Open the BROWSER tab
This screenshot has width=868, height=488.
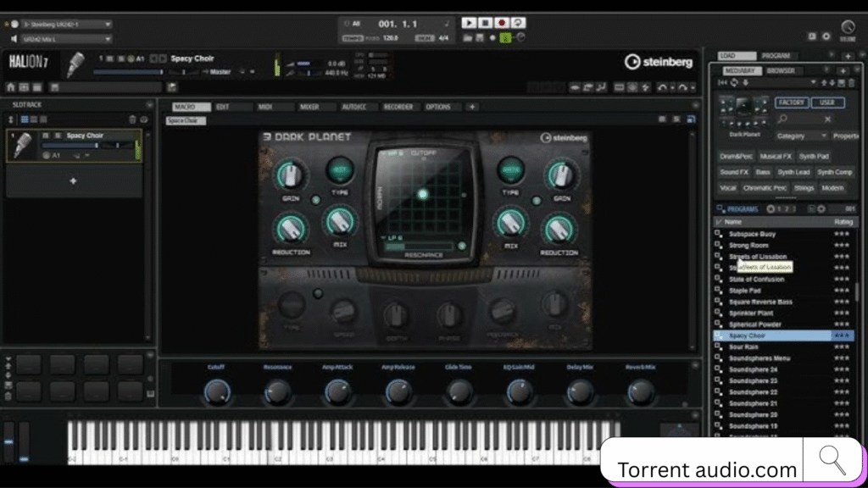coord(781,71)
